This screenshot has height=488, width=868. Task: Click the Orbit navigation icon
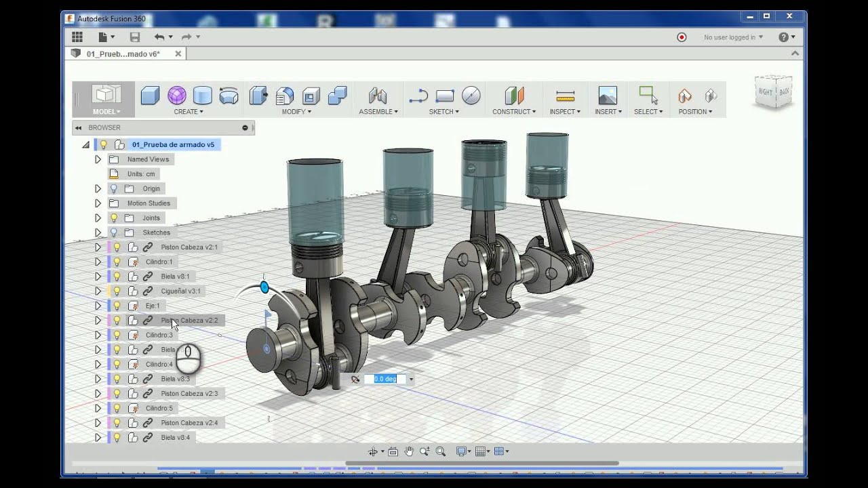point(372,451)
